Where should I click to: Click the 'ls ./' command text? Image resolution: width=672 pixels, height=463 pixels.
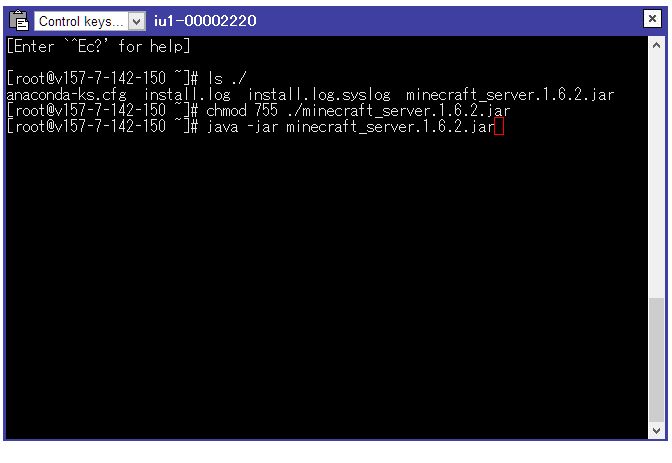click(227, 78)
